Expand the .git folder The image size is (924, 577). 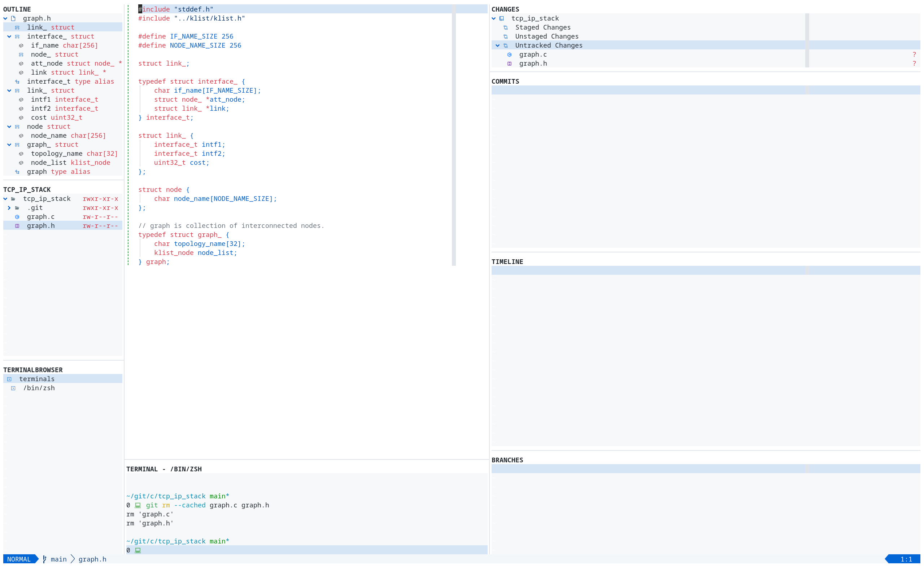[x=9, y=208]
